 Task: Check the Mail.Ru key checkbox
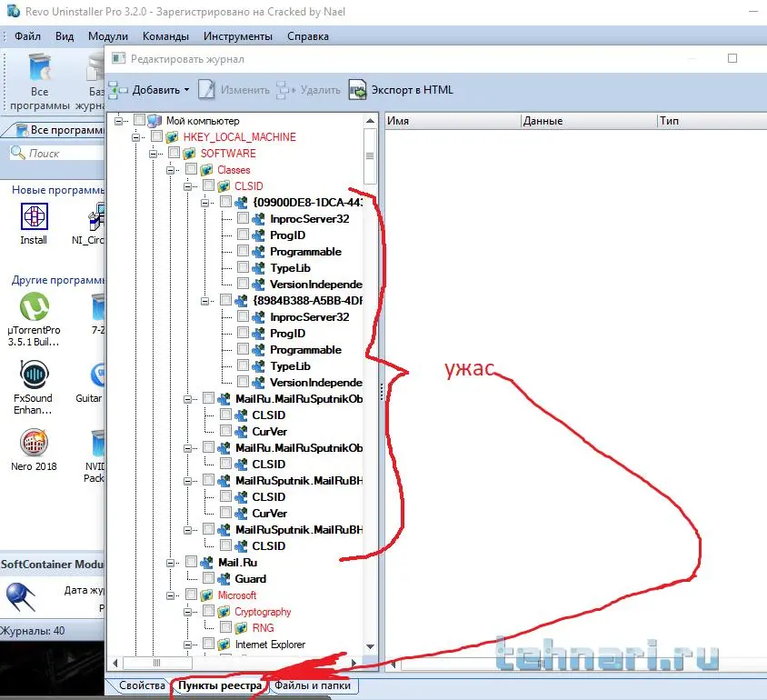191,562
